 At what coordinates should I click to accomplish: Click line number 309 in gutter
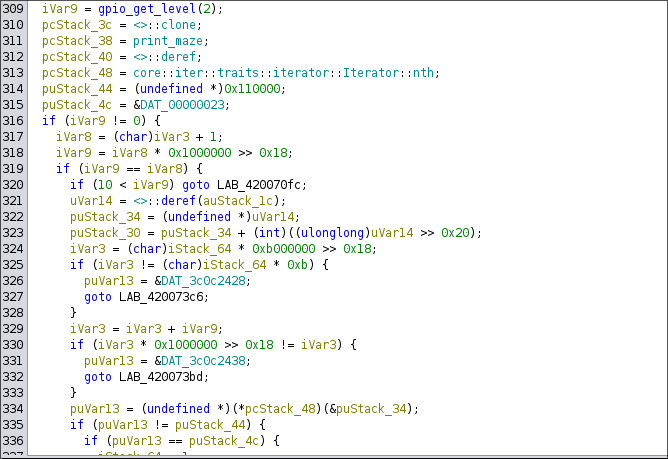(17, 9)
